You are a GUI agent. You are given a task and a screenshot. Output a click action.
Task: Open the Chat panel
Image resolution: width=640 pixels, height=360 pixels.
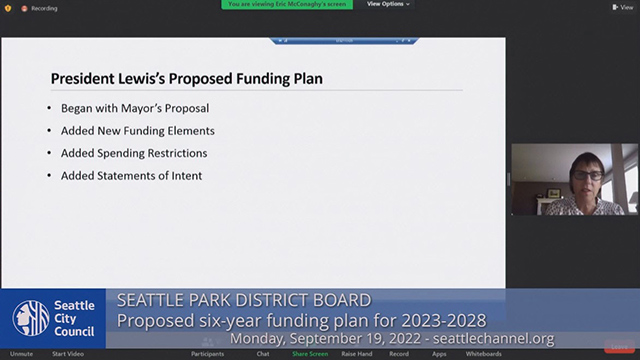tap(263, 354)
